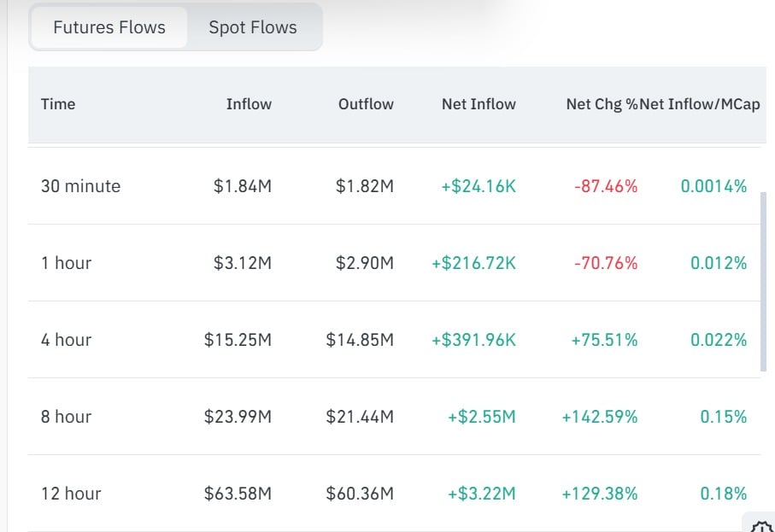
Task: Select the 30 minute row label
Action: pyautogui.click(x=80, y=186)
